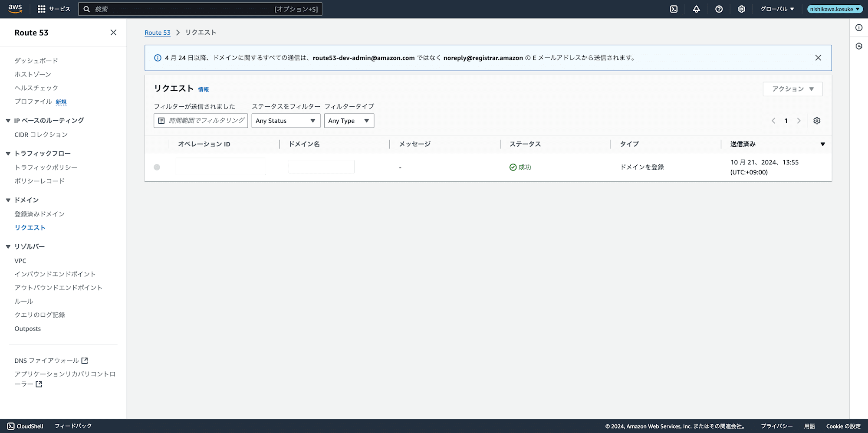
Task: Click the フィードバック link in footer
Action: (73, 426)
